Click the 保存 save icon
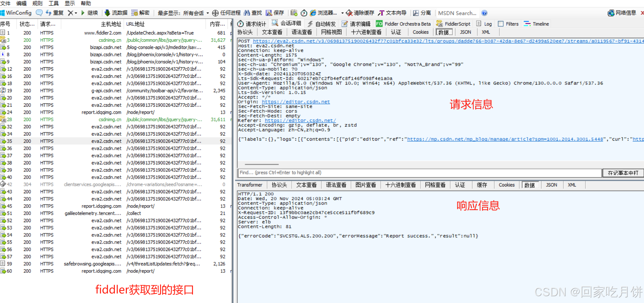The width and height of the screenshot is (644, 303). (x=275, y=13)
